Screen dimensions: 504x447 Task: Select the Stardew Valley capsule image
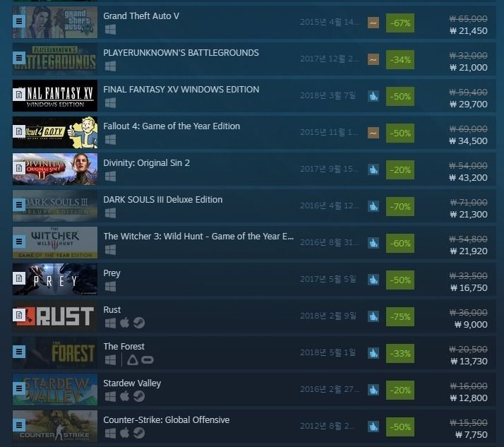[55, 389]
